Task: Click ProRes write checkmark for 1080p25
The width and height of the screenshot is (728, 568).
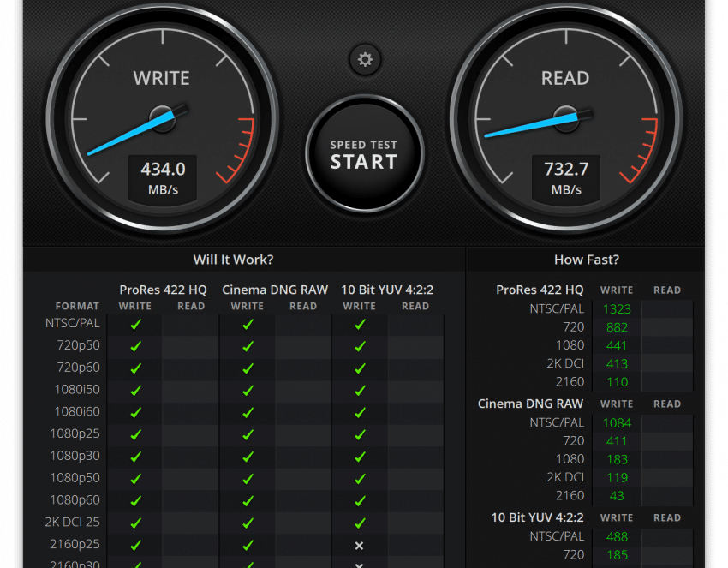Action: coord(135,434)
